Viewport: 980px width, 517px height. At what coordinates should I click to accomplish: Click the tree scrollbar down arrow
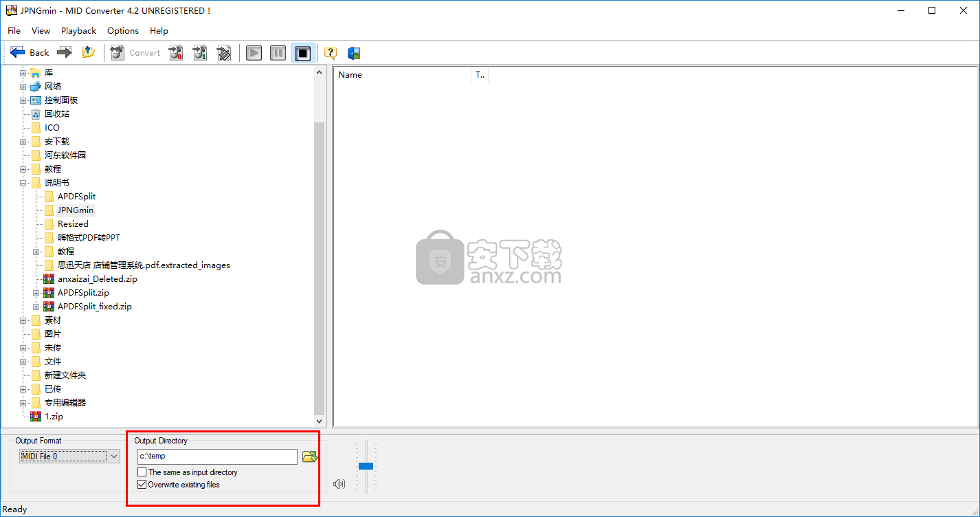(x=320, y=421)
